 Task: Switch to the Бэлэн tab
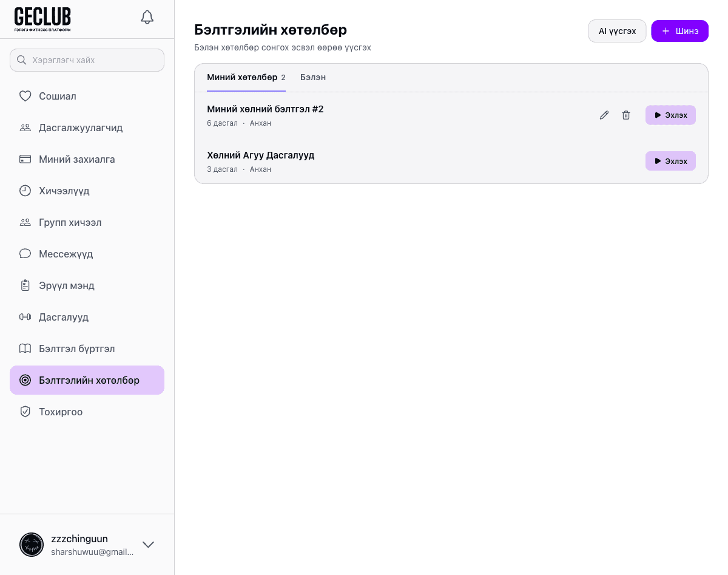point(313,78)
